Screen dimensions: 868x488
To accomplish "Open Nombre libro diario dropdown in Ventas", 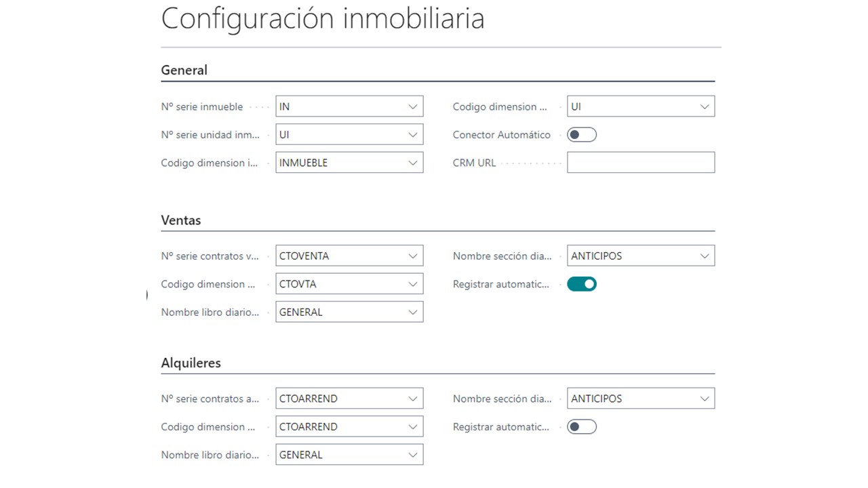I will point(412,312).
